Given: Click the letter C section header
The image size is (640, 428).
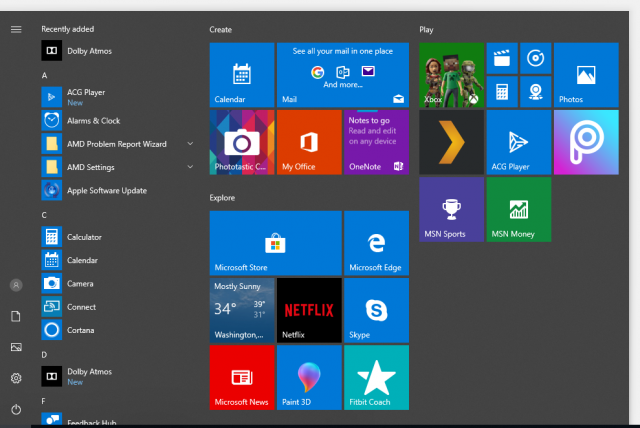Looking at the screenshot, I should 44,215.
